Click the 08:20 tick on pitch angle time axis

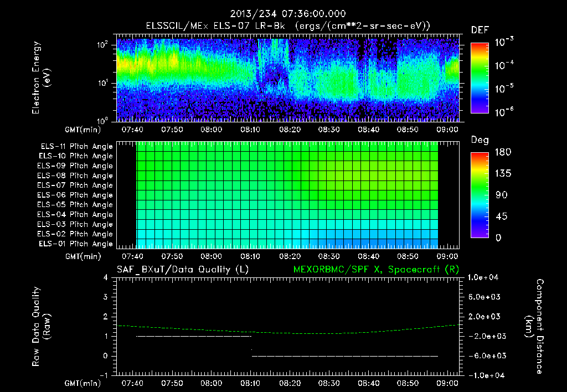click(x=290, y=256)
